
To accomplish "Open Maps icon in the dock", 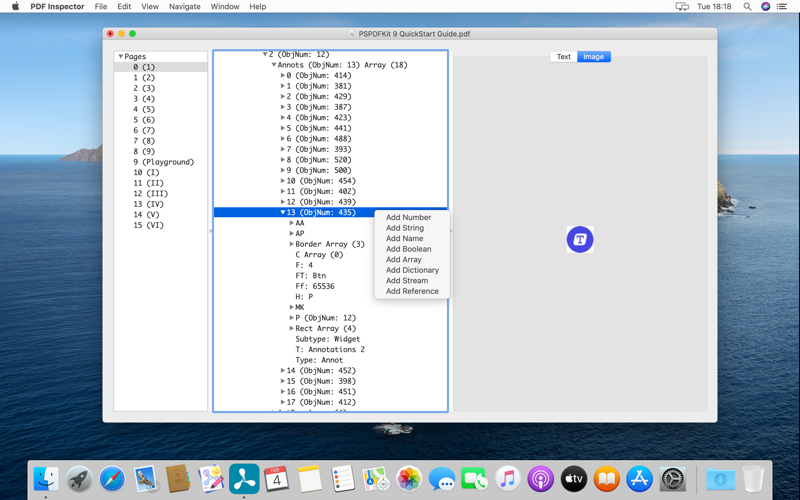I will (x=376, y=479).
